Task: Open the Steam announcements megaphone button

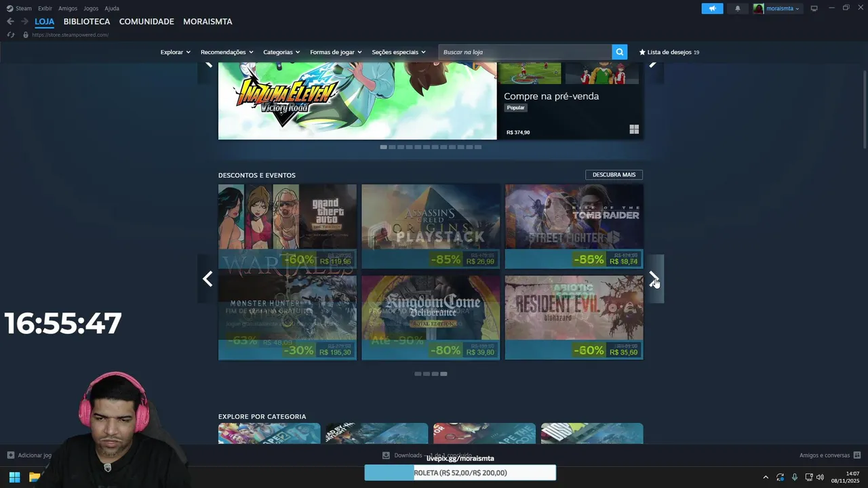Action: pyautogui.click(x=712, y=8)
